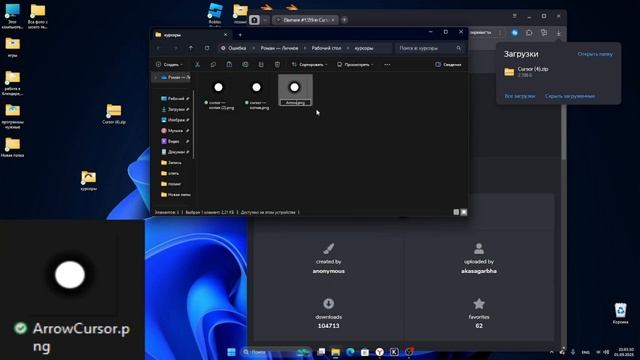
Task: Click the Paste icon in Explorer toolbar
Action: tap(229, 64)
